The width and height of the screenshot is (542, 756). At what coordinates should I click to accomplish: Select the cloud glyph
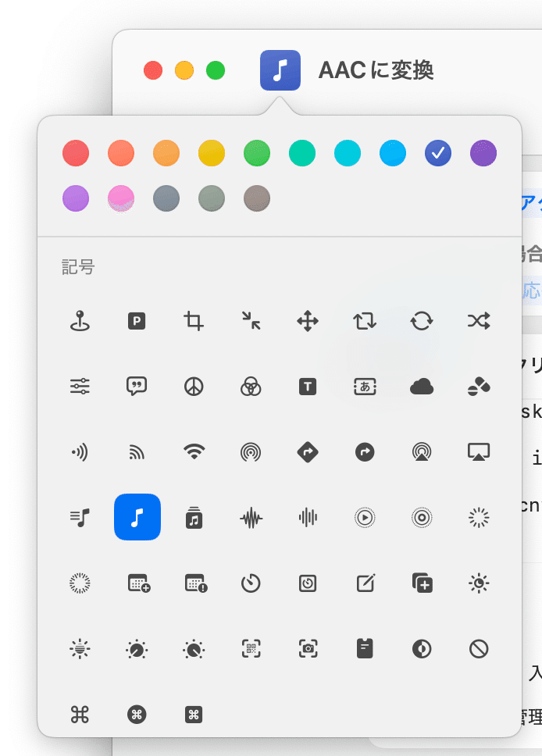422,387
